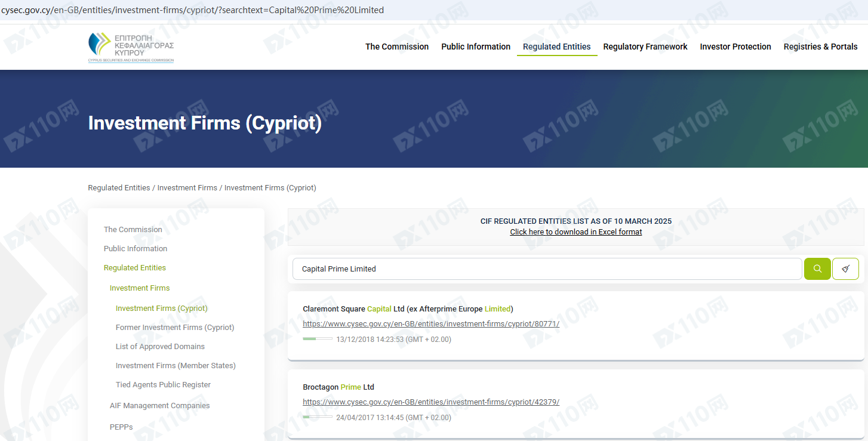Select Regulated Entities navigation tab
The image size is (868, 441).
556,47
